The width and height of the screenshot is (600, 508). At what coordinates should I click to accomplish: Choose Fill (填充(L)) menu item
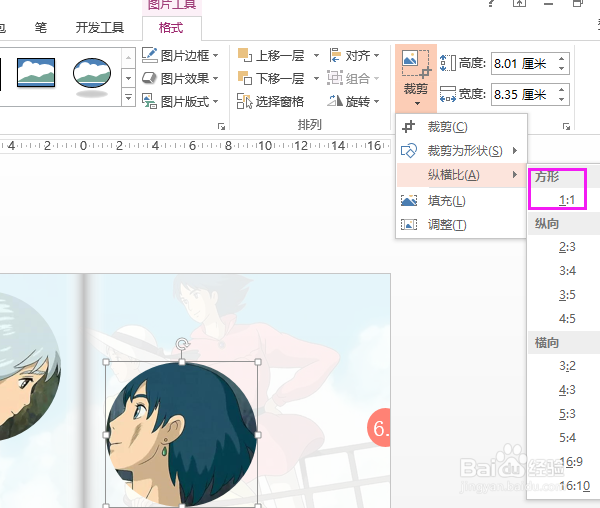click(x=461, y=201)
